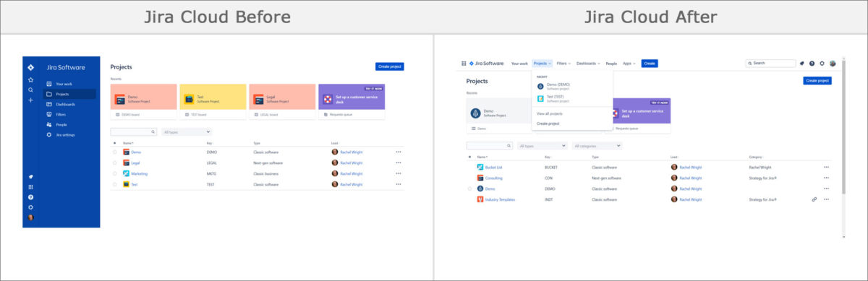Image resolution: width=868 pixels, height=281 pixels.
Task: Click the help icon in After top bar
Action: 812,64
